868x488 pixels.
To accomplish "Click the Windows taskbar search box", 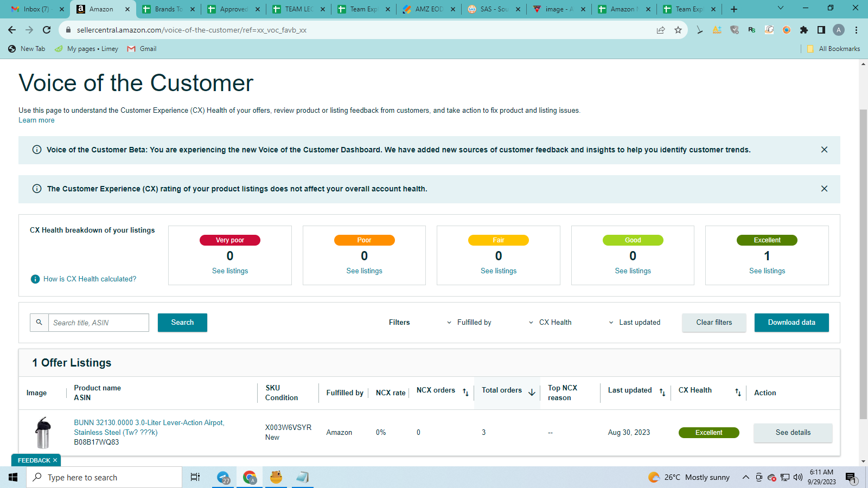I will tap(104, 477).
